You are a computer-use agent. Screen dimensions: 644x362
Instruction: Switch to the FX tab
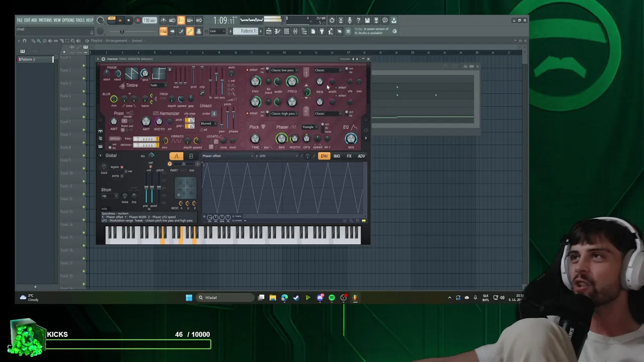pyautogui.click(x=349, y=156)
